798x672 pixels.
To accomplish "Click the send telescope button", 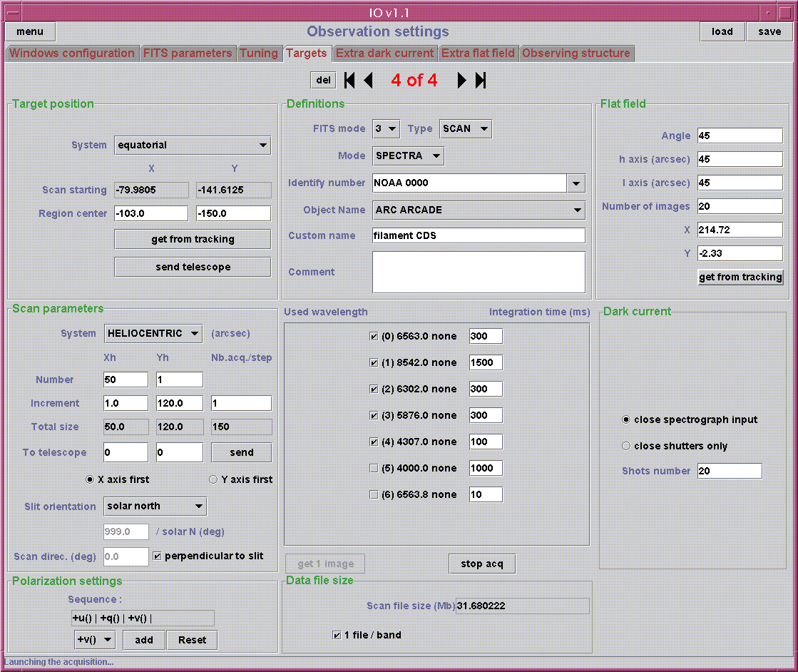I will (x=193, y=268).
